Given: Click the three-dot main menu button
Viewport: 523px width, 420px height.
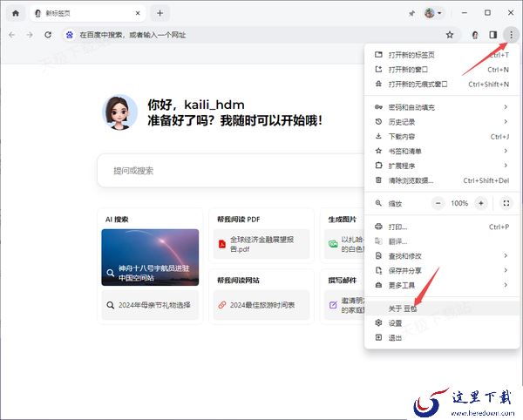Looking at the screenshot, I should [510, 35].
